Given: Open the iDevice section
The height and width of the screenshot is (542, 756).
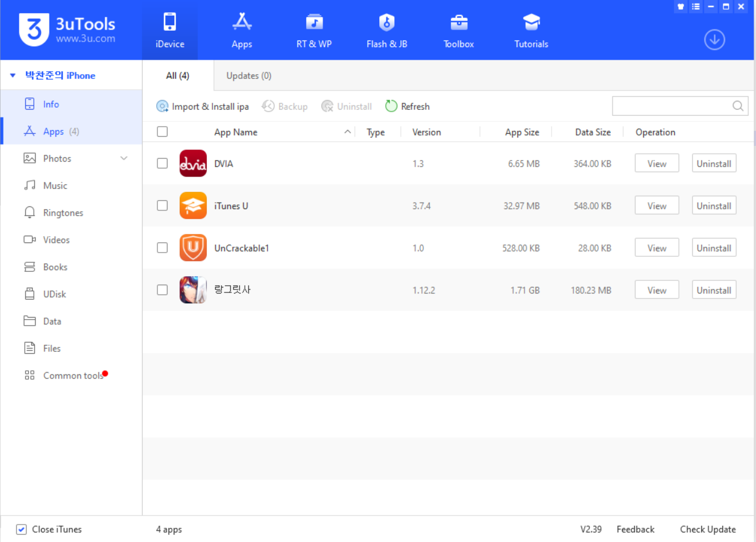Looking at the screenshot, I should pyautogui.click(x=169, y=30).
